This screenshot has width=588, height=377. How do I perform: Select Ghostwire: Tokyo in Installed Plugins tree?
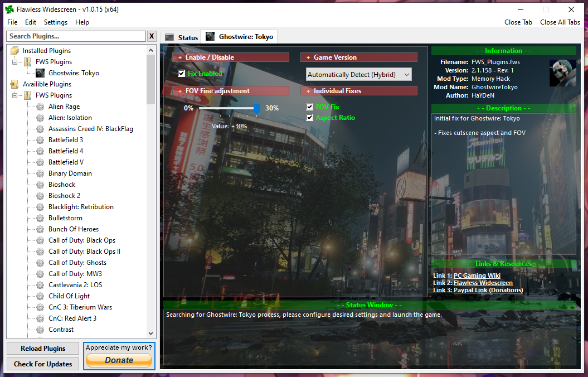click(x=74, y=73)
